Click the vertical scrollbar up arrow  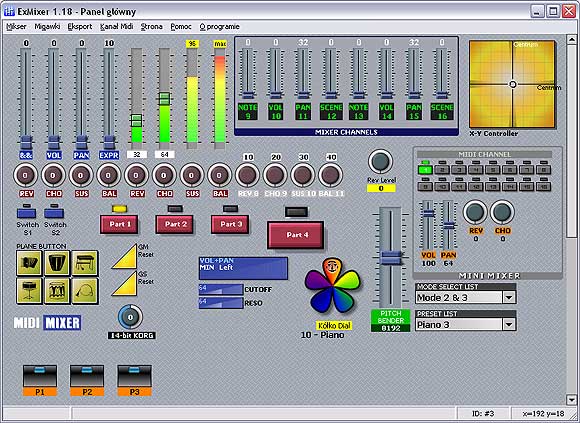[571, 40]
